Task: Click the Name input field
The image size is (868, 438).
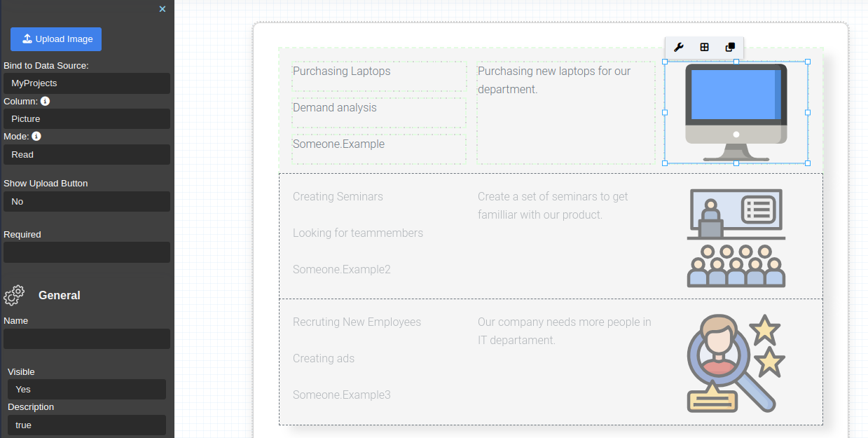Action: 87,339
